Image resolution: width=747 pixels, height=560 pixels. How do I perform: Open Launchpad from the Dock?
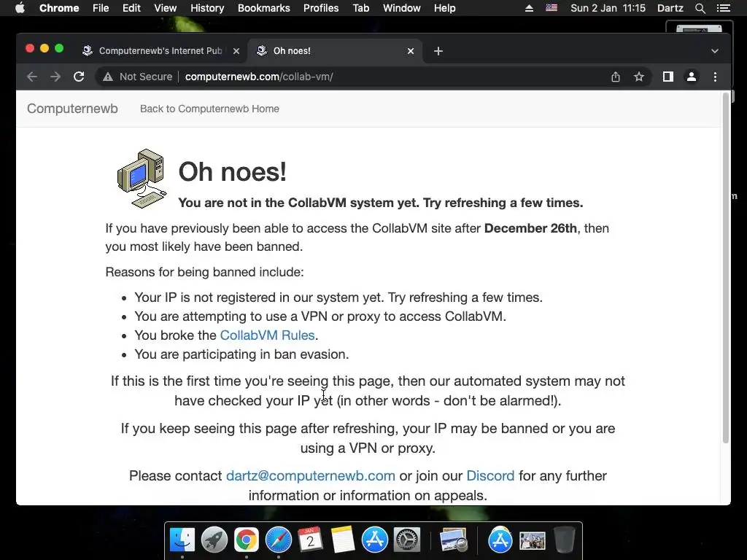(214, 540)
